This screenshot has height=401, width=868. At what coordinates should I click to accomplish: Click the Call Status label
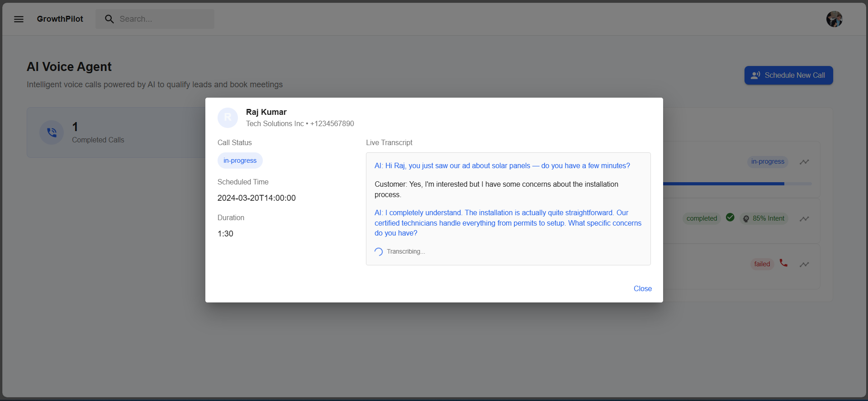tap(235, 143)
